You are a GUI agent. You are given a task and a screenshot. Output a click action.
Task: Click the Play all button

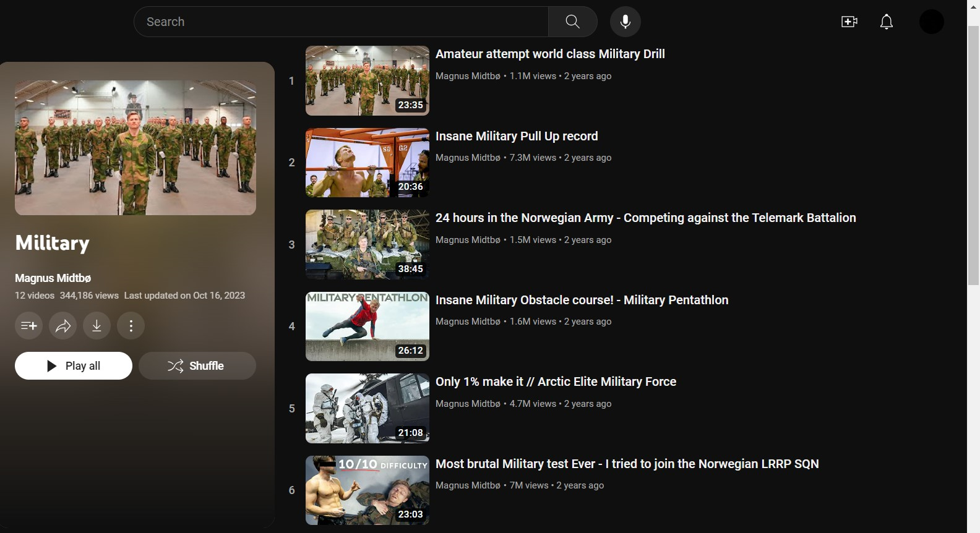coord(74,365)
